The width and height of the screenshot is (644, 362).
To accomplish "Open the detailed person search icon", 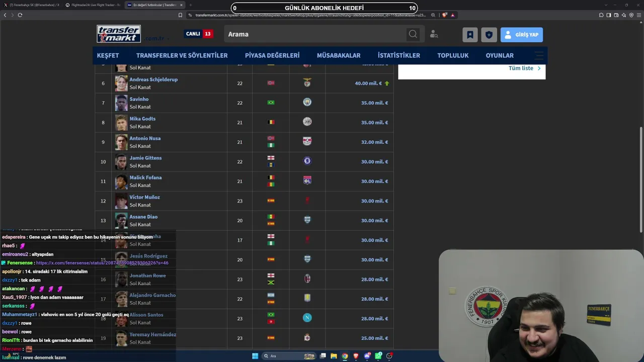I will [434, 34].
